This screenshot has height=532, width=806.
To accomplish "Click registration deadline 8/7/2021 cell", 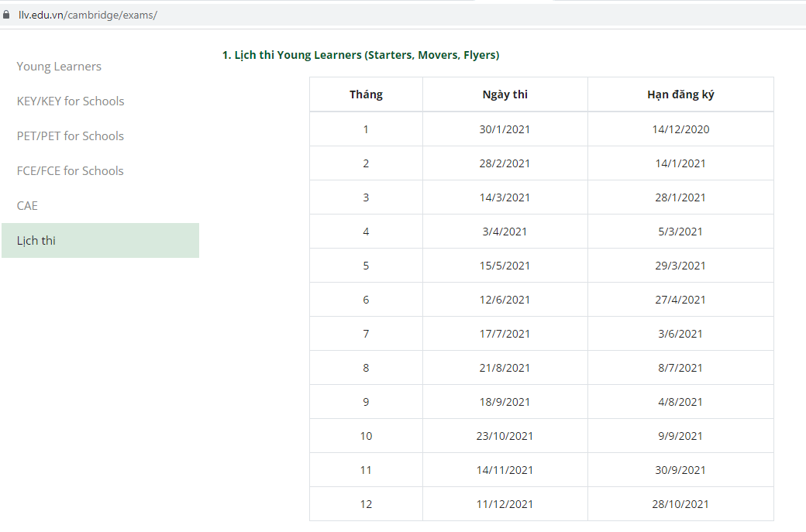I will tap(680, 368).
